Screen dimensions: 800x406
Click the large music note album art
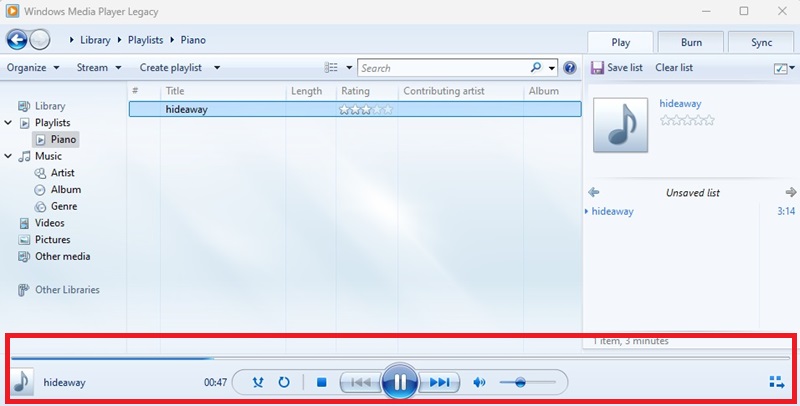[x=620, y=125]
